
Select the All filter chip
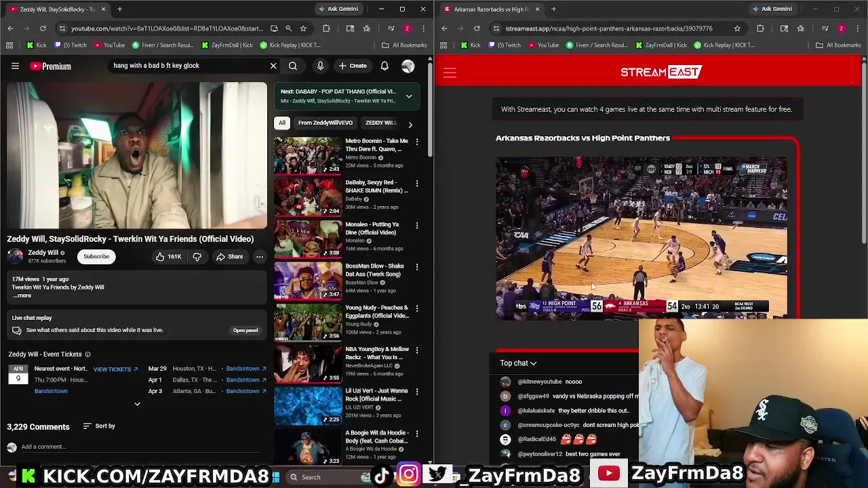(x=282, y=123)
